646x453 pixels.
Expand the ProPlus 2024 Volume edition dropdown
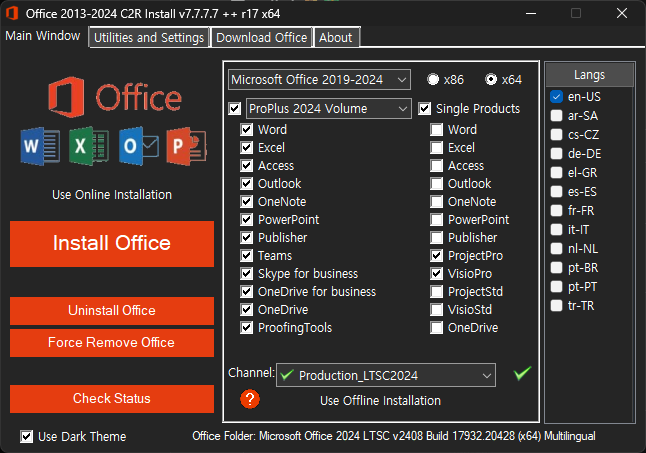coord(329,109)
